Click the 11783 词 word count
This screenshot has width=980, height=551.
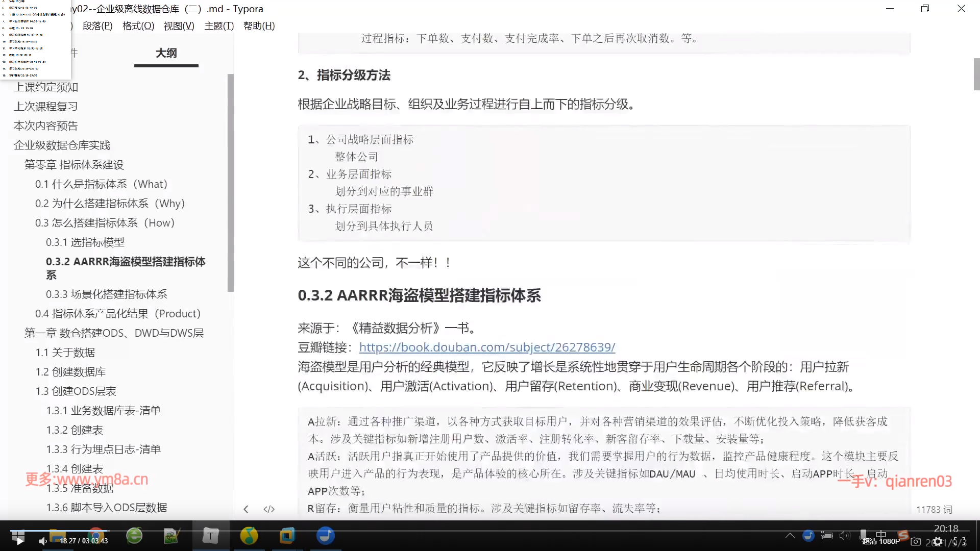pos(934,509)
